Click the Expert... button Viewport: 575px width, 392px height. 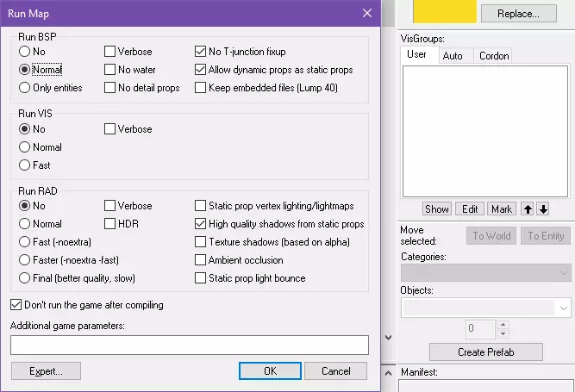46,371
